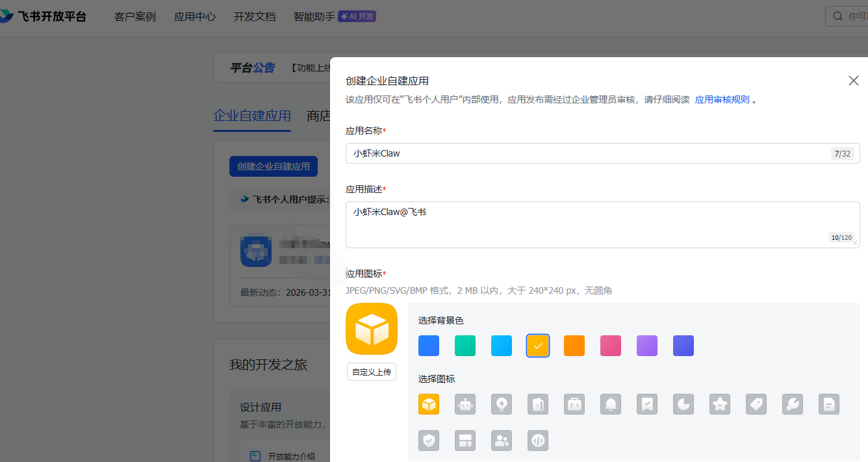Image resolution: width=868 pixels, height=462 pixels.
Task: Click the 选择背景色 label
Action: 441,320
